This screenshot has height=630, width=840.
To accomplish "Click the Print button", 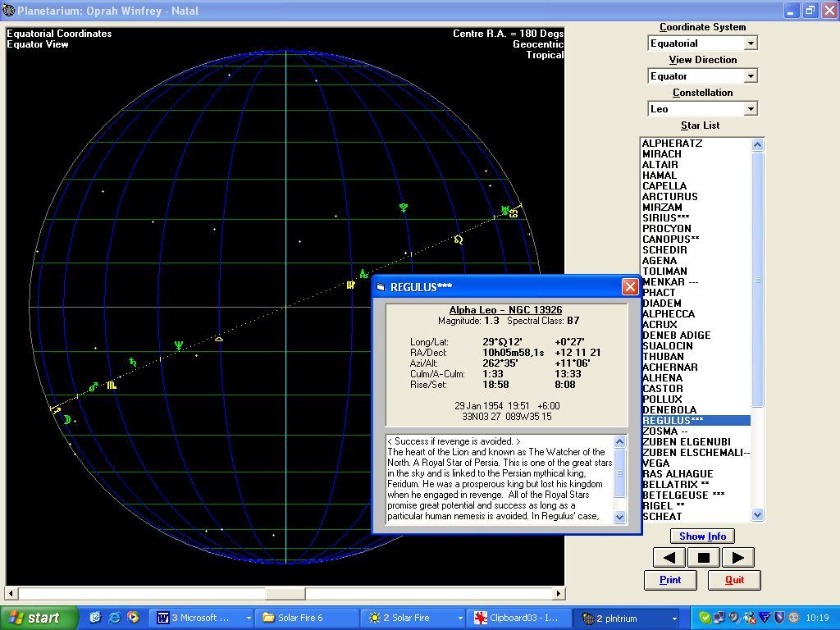I will tap(670, 579).
